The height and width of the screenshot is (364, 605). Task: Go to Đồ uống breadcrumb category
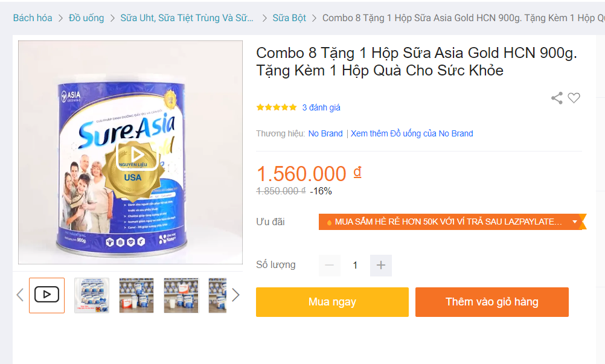click(86, 18)
